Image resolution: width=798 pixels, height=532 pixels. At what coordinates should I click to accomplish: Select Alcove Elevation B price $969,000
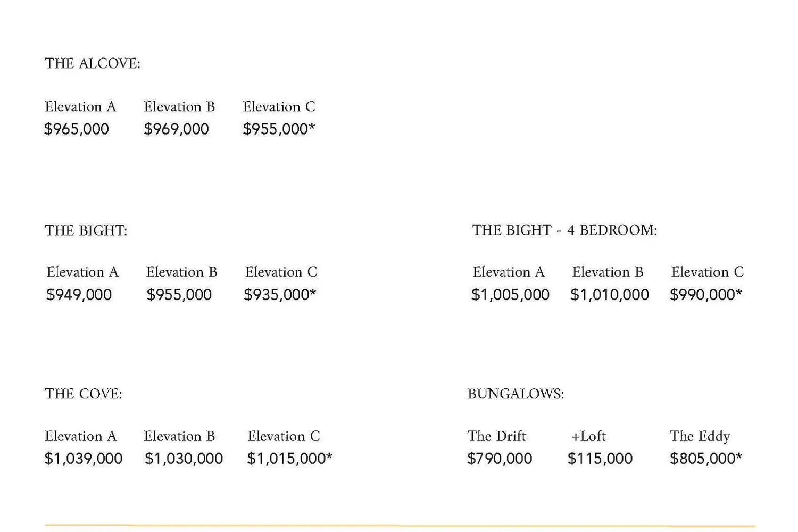(x=176, y=129)
